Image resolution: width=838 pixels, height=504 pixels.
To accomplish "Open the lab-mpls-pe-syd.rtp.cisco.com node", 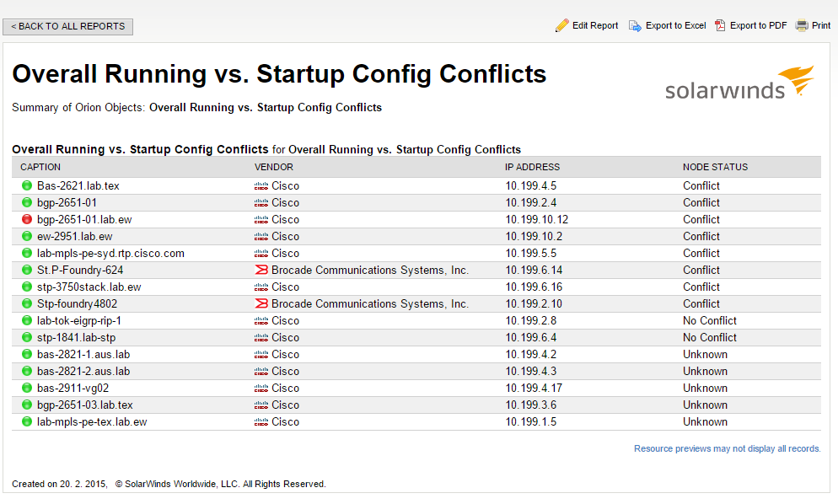I will pos(110,253).
